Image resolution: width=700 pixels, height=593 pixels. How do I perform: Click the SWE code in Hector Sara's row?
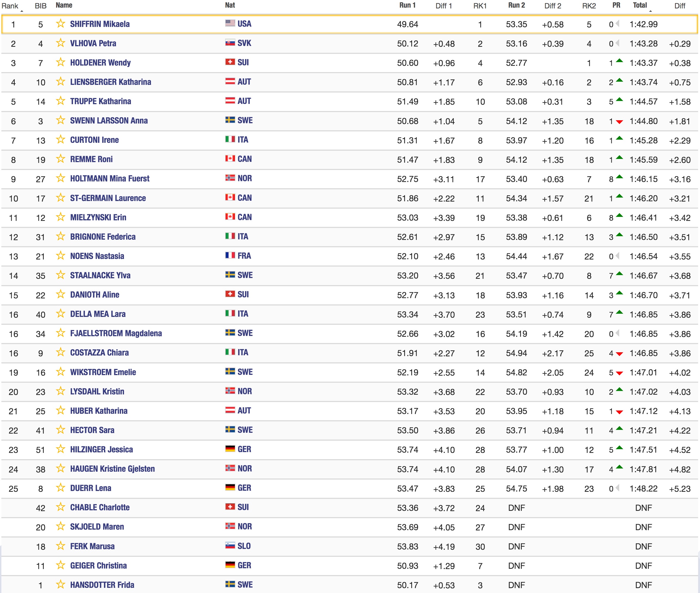click(245, 430)
